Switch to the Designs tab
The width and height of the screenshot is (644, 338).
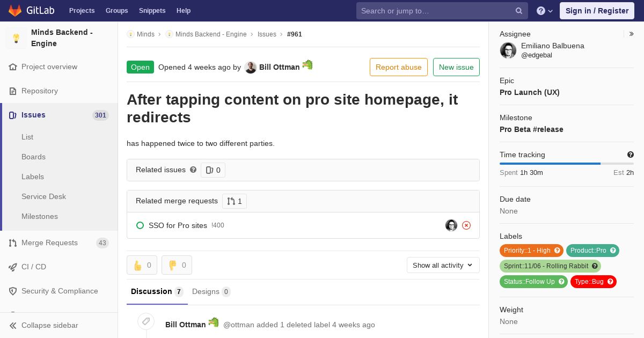click(211, 291)
